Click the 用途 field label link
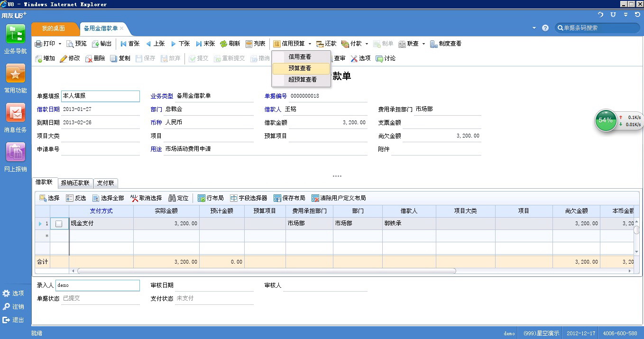This screenshot has width=644, height=339. [x=156, y=149]
